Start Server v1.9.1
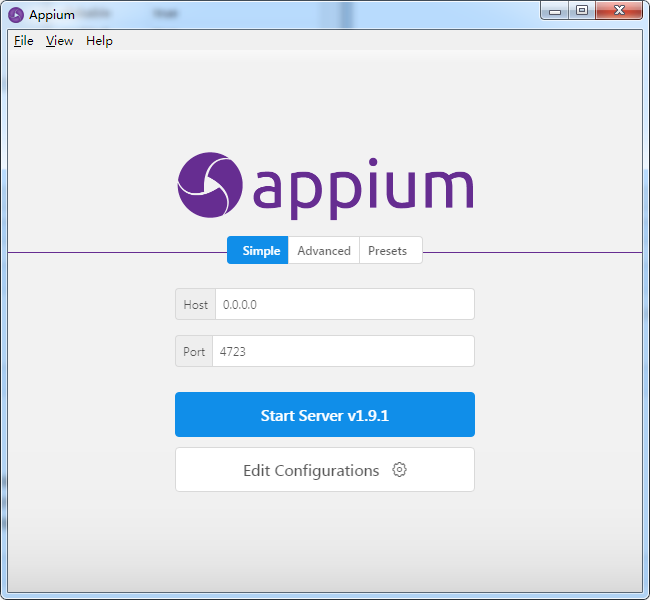The height and width of the screenshot is (600, 650). point(325,415)
